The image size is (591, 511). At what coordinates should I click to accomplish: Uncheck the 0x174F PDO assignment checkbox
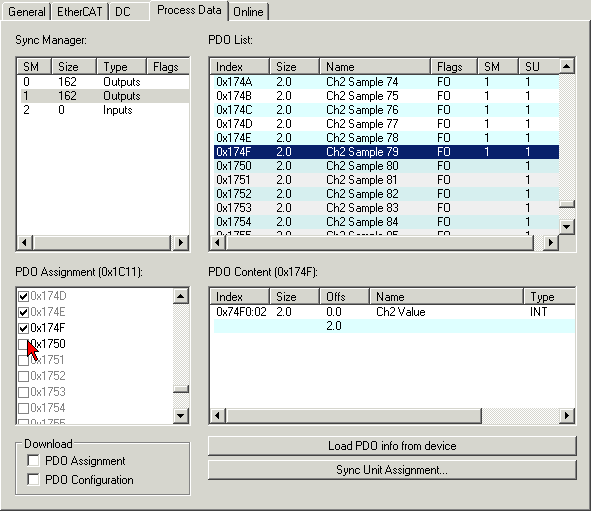click(23, 328)
